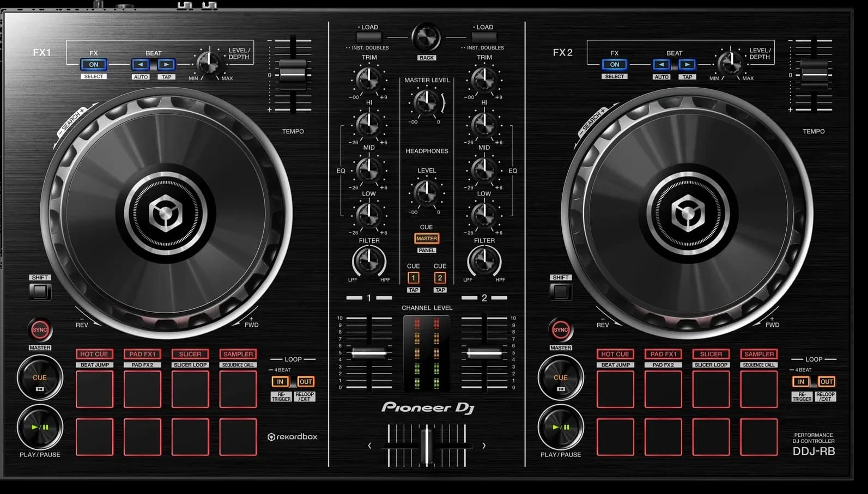The width and height of the screenshot is (868, 494).
Task: Click the channel 1 FILTER knob
Action: tap(369, 261)
